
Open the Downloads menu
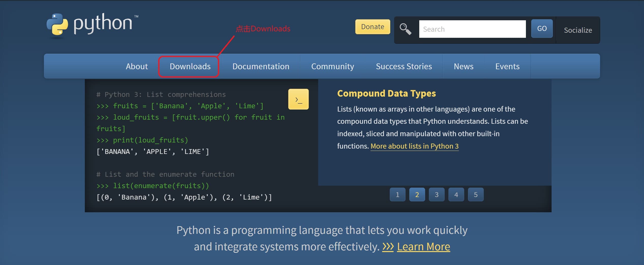(x=190, y=66)
